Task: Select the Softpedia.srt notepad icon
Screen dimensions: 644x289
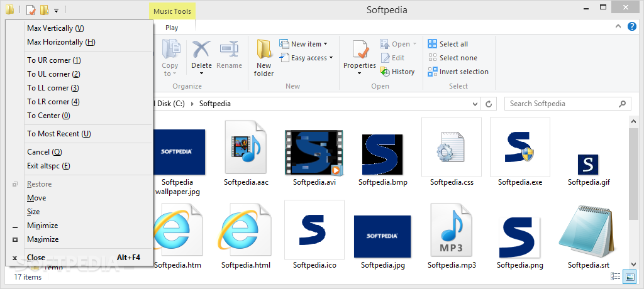Action: click(x=588, y=231)
